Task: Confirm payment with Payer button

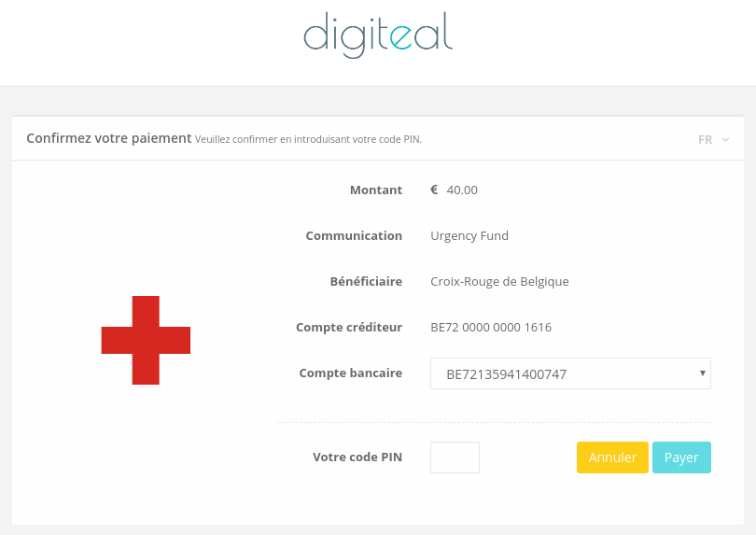Action: (681, 458)
